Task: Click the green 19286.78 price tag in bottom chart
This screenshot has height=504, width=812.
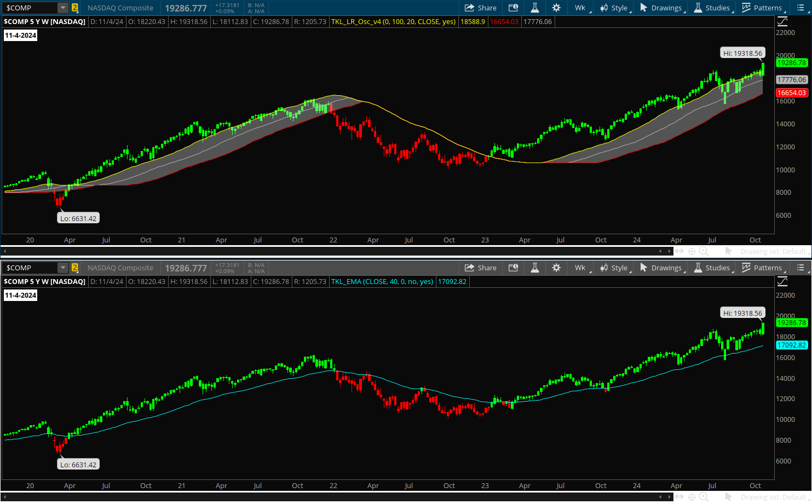Action: (x=792, y=323)
